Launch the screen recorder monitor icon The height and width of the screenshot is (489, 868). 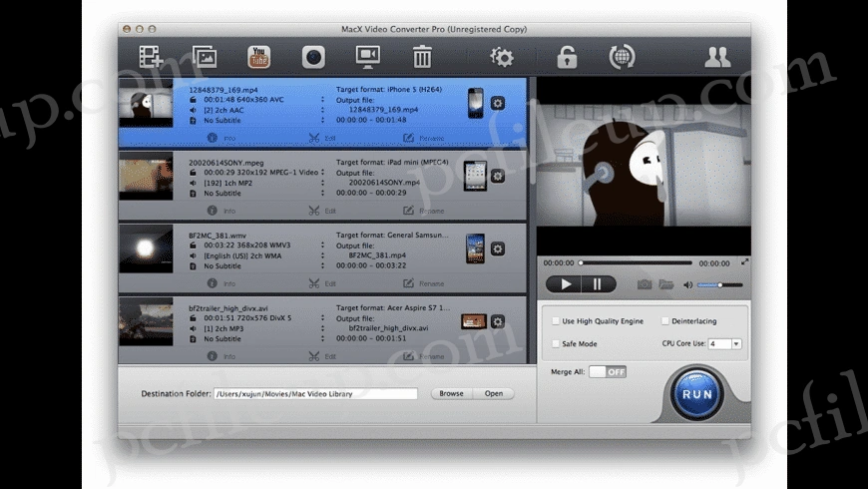coord(368,58)
